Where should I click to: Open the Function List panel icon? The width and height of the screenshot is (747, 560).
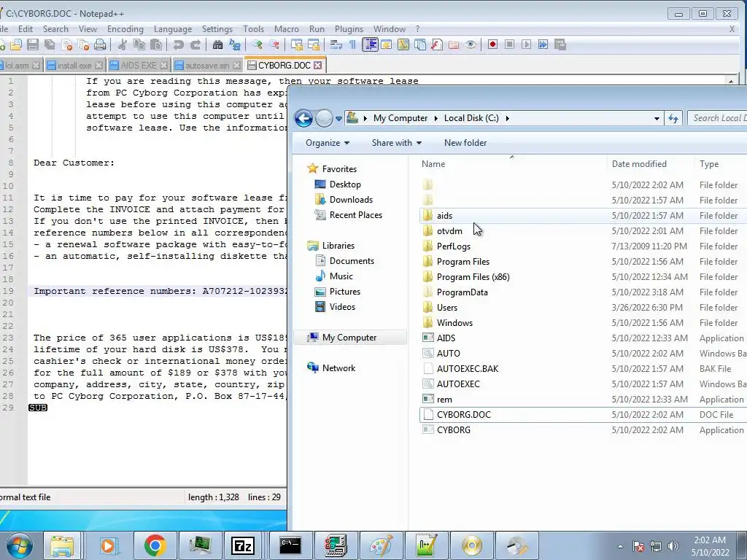437,44
